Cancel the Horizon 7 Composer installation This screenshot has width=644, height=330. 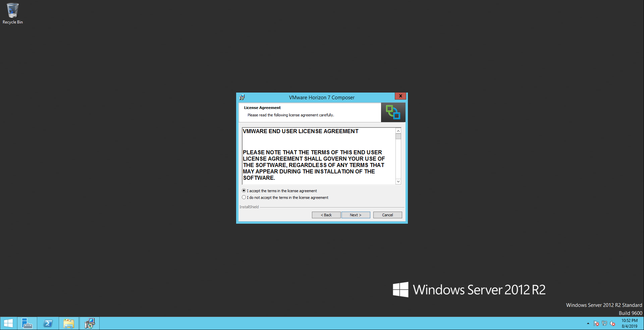coord(387,215)
